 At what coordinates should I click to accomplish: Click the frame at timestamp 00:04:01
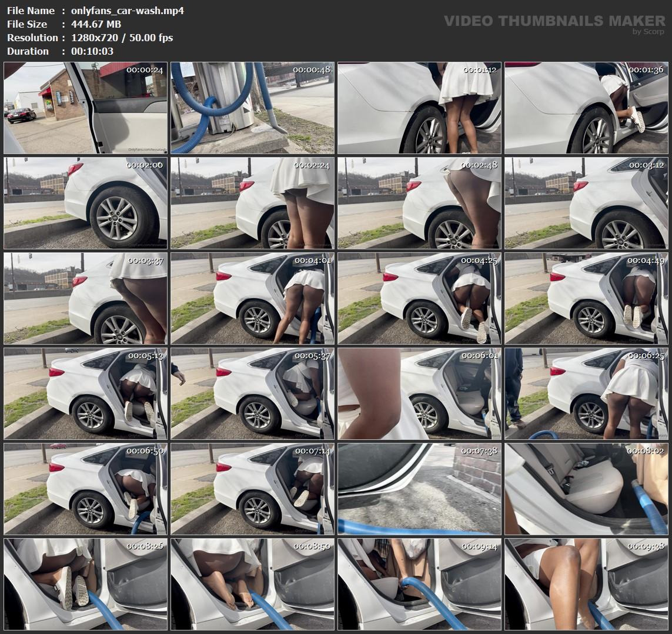[252, 299]
